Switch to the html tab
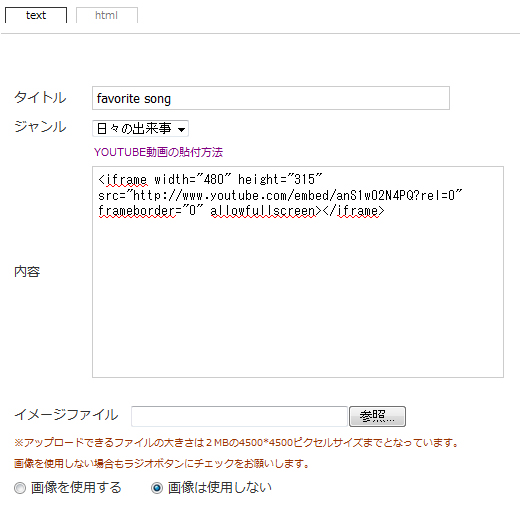Screen dimensions: 520x516 coord(107,15)
